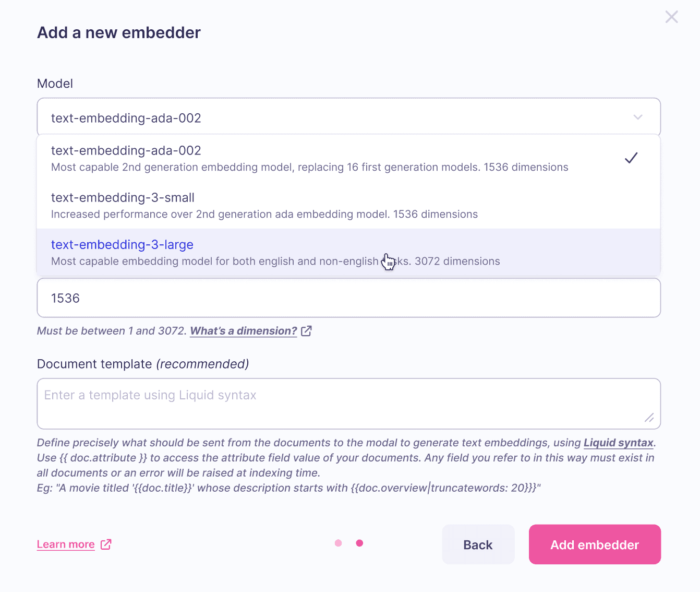This screenshot has width=700, height=592.
Task: Click the Add a new embedder heading
Action: tap(119, 33)
